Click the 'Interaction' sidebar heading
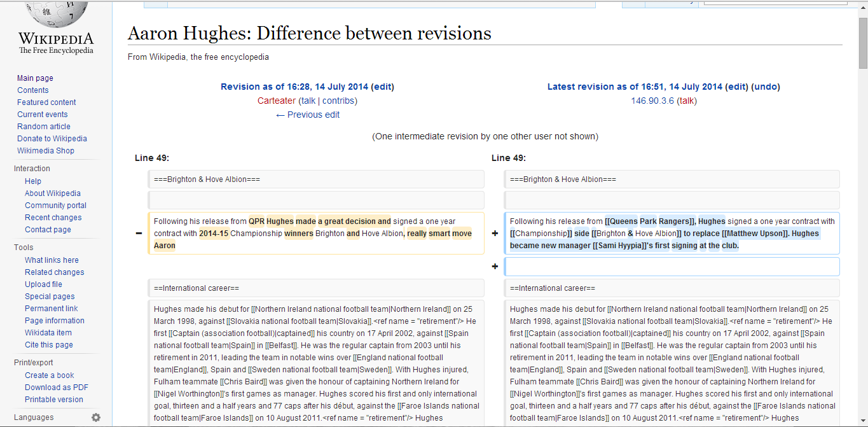This screenshot has width=868, height=427. coord(32,169)
